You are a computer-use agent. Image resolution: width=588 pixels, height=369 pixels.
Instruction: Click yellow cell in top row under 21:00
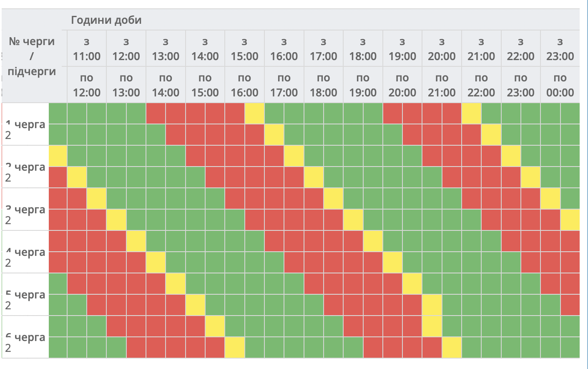471,114
